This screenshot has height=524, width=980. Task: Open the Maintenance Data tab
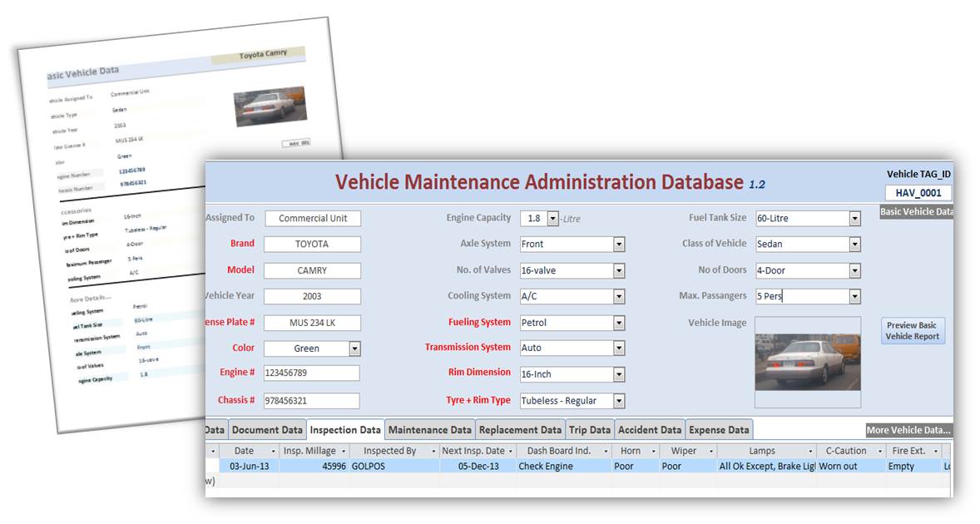pos(430,430)
